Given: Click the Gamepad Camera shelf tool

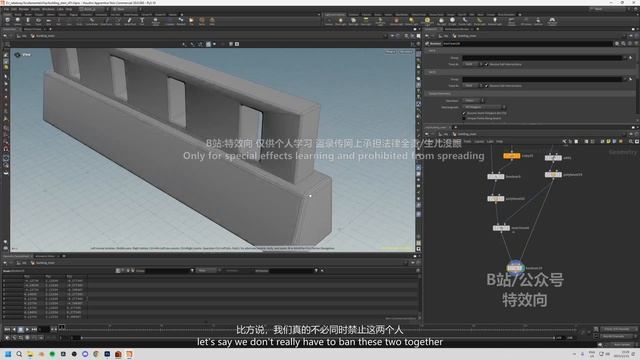Looking at the screenshot, I should (552, 21).
